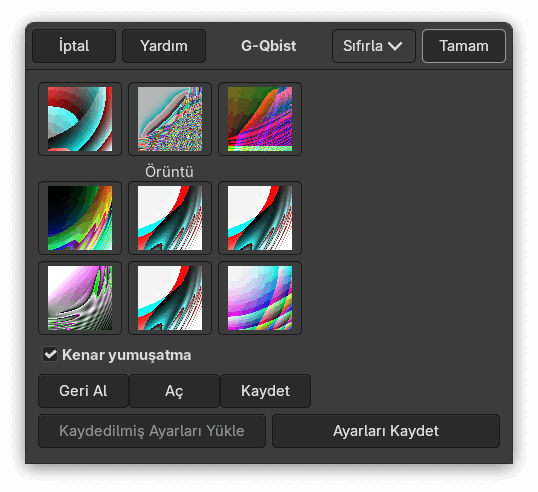Confirm with the Tamam button
The image size is (538, 492).
point(464,46)
